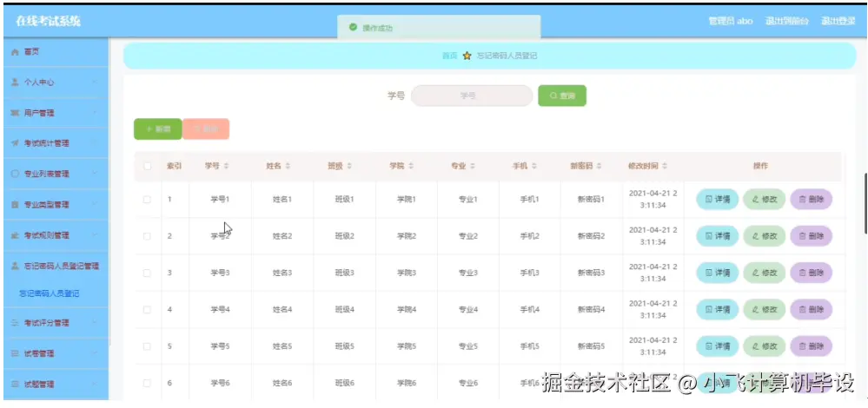Click the green 新增 button
Image resolution: width=868 pixels, height=408 pixels.
pyautogui.click(x=158, y=128)
